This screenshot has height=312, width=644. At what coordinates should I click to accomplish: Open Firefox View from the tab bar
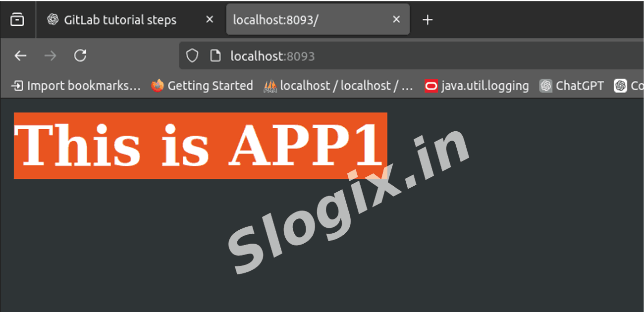pyautogui.click(x=17, y=20)
